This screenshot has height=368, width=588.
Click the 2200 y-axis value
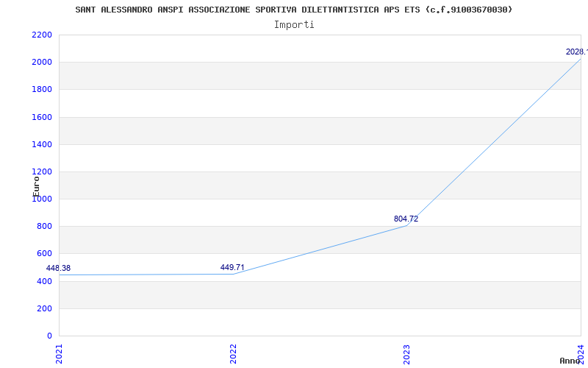[x=42, y=35]
